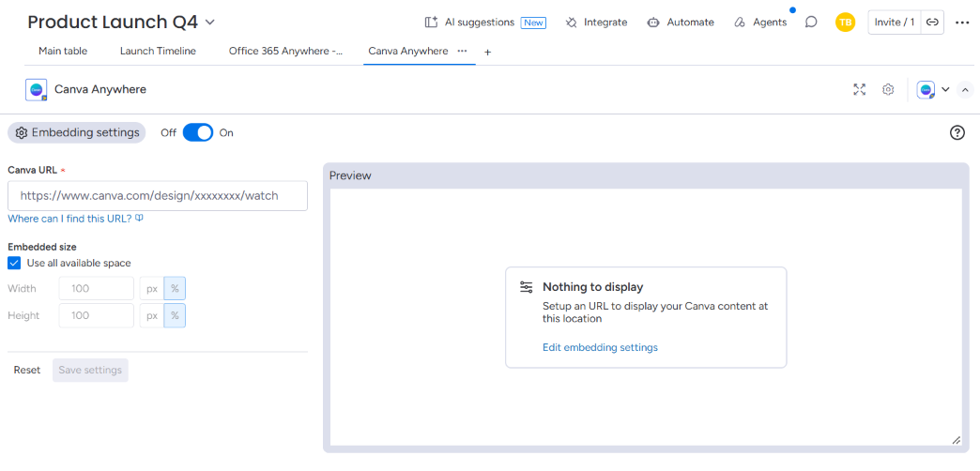Image resolution: width=980 pixels, height=471 pixels.
Task: Click the Preview panel heading
Action: [350, 175]
